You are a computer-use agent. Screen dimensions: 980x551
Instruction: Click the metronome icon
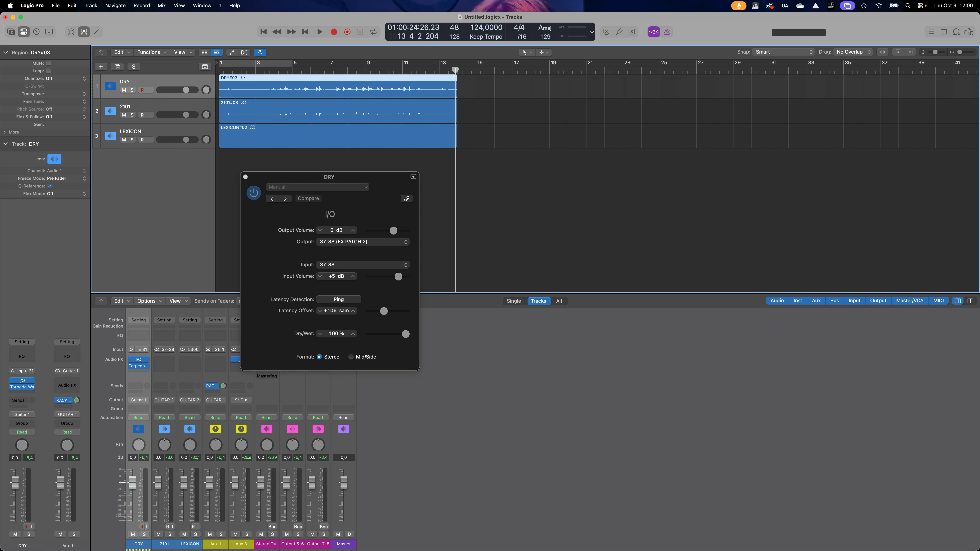tap(667, 32)
